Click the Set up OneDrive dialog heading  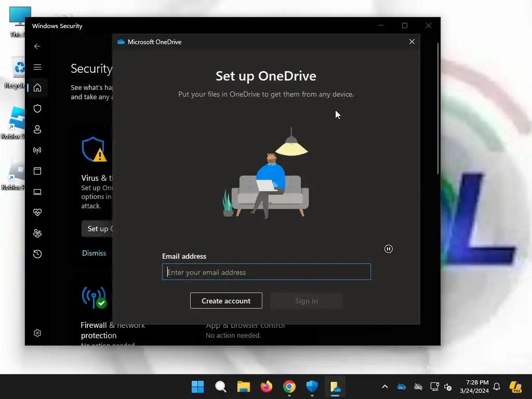(x=266, y=76)
